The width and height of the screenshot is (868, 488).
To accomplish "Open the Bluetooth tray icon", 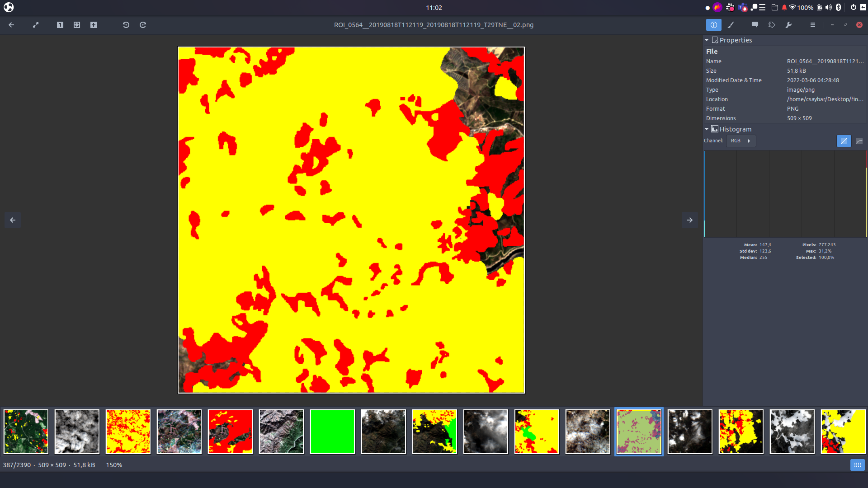I will click(x=838, y=7).
